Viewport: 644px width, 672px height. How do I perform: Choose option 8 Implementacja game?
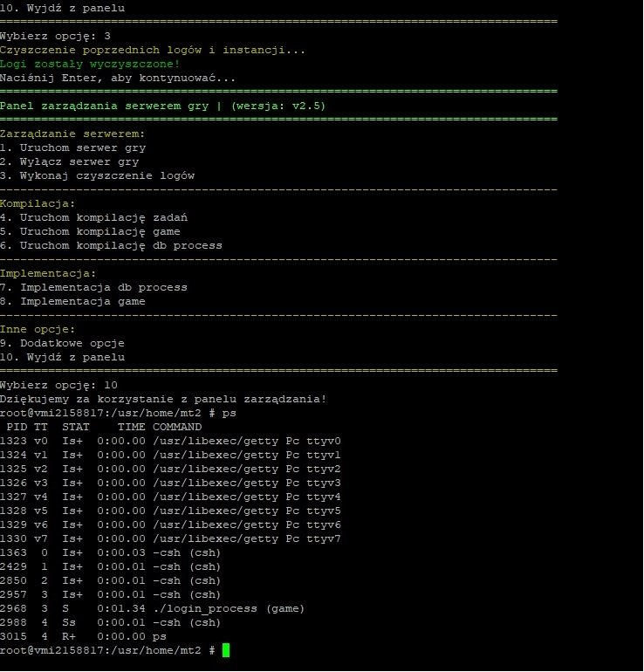[x=72, y=301]
